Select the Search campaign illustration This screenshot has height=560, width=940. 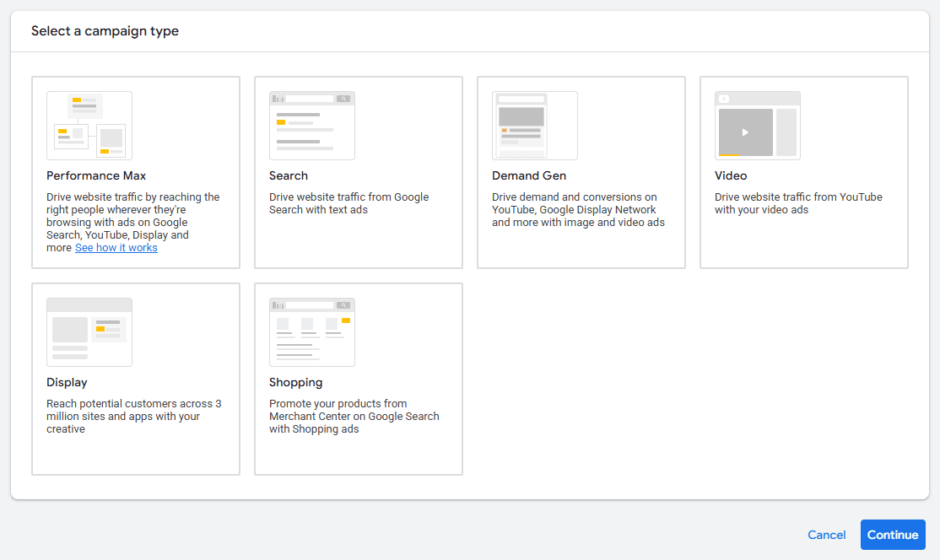312,126
